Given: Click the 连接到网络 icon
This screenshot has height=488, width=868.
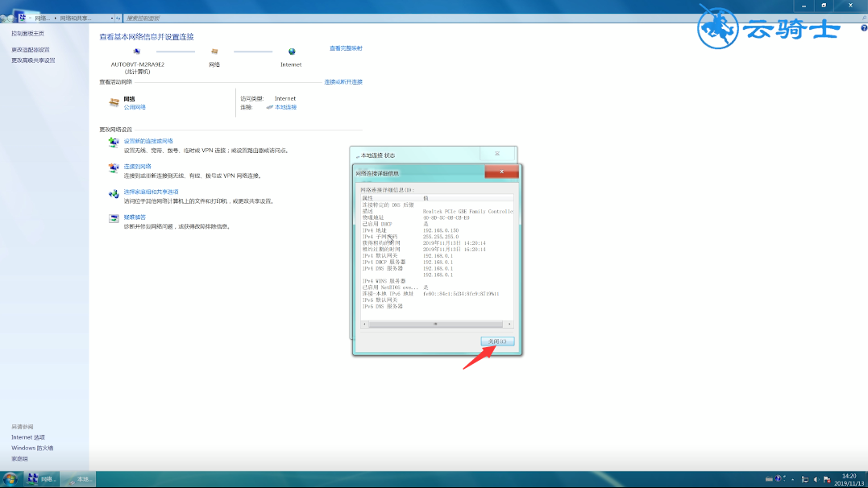Looking at the screenshot, I should pyautogui.click(x=114, y=168).
